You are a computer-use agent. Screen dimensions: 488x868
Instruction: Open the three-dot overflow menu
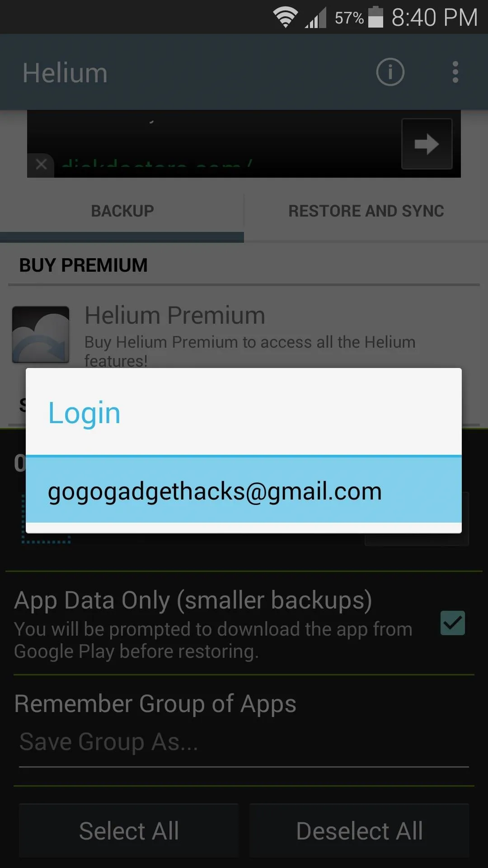(x=455, y=72)
